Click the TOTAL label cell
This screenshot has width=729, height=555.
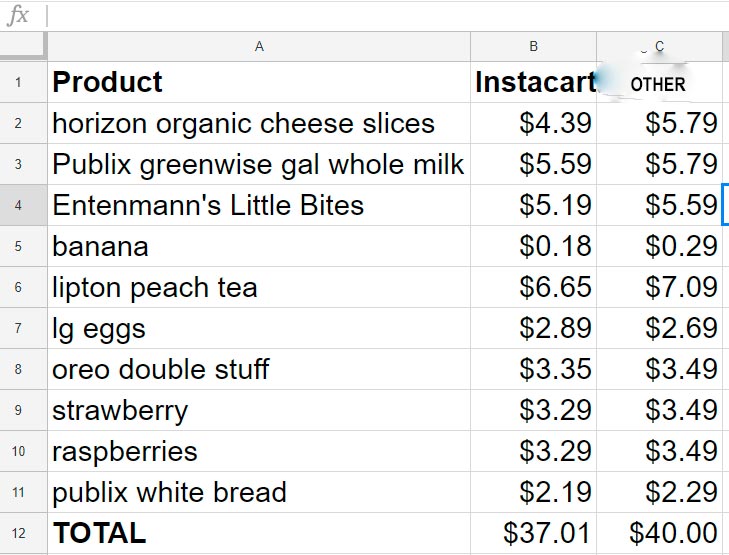coord(259,533)
